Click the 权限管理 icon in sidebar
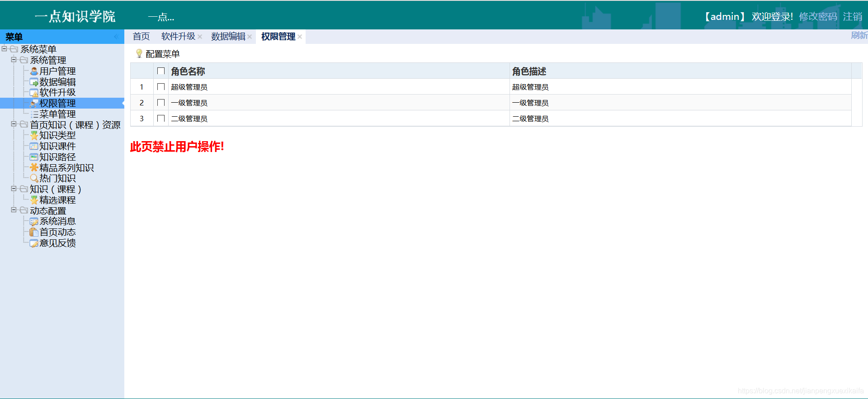 [x=34, y=104]
